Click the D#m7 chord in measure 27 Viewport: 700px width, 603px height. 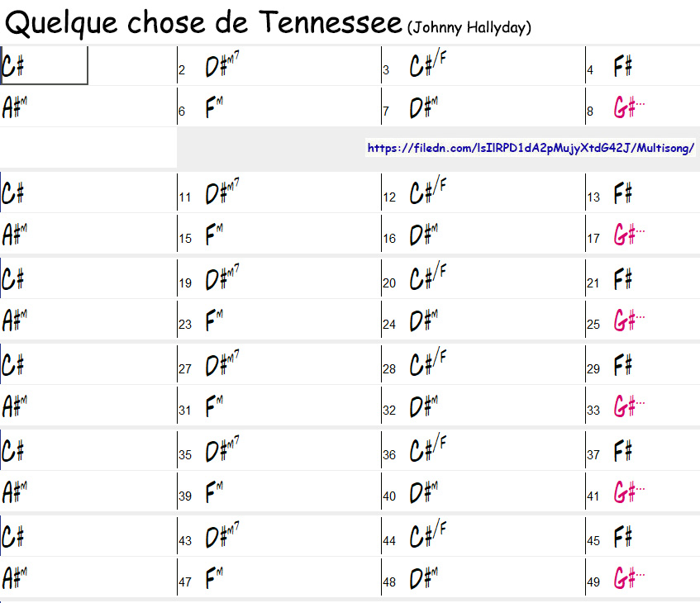pos(221,366)
